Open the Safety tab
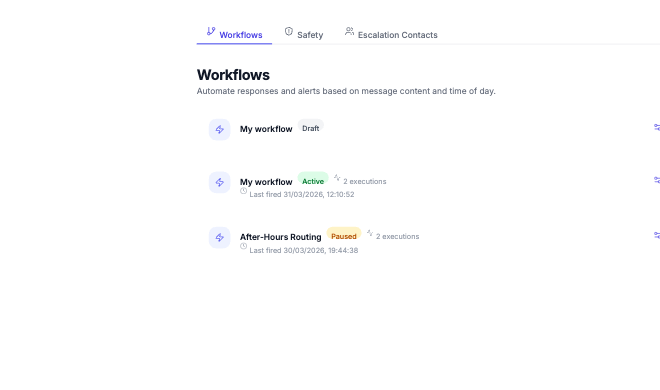The image size is (660, 390). pos(303,34)
